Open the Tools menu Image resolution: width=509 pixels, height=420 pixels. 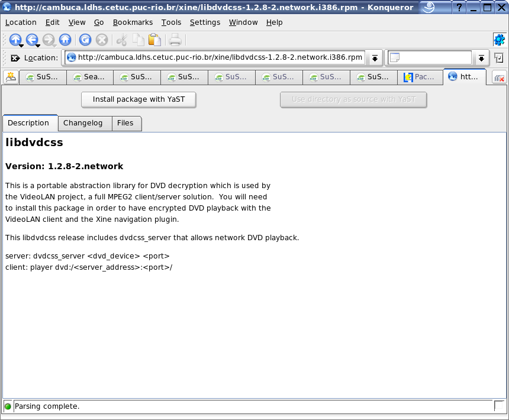click(x=171, y=22)
